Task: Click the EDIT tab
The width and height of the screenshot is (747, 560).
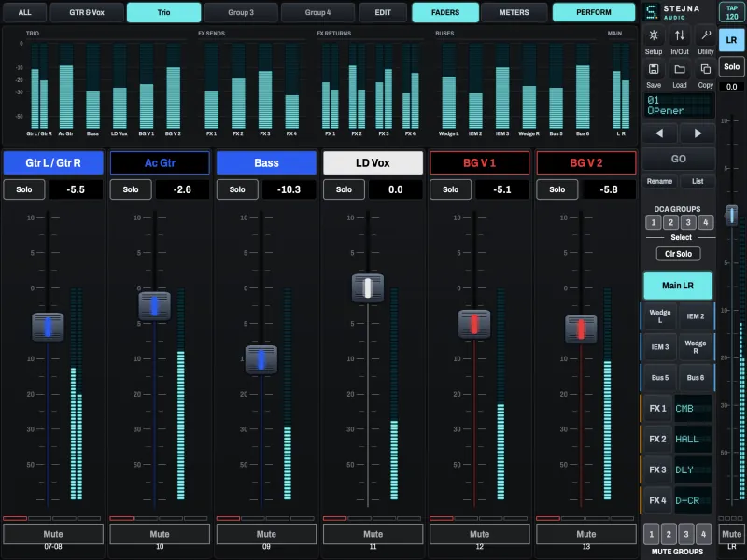Action: 383,12
